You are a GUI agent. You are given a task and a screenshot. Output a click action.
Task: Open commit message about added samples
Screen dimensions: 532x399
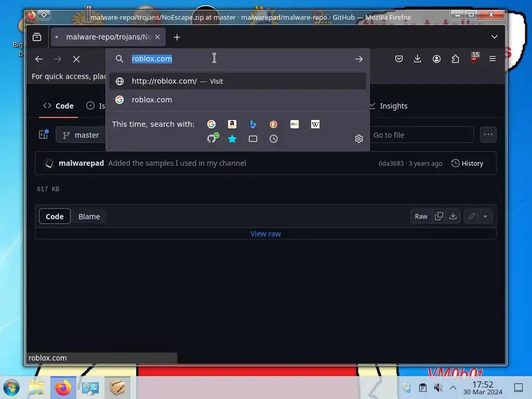[177, 163]
